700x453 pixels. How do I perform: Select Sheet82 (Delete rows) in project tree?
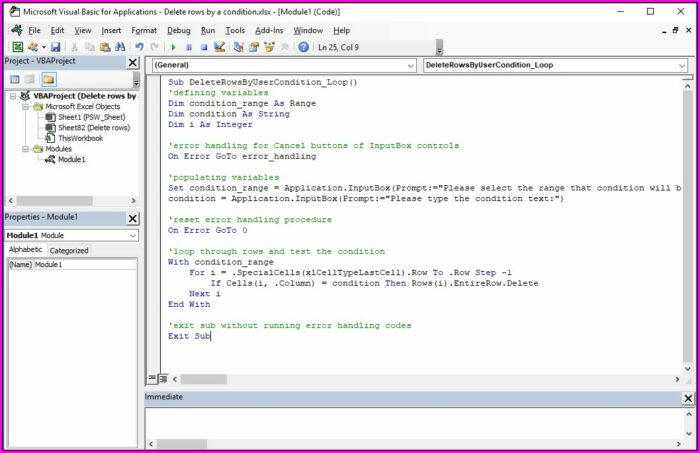coord(94,128)
